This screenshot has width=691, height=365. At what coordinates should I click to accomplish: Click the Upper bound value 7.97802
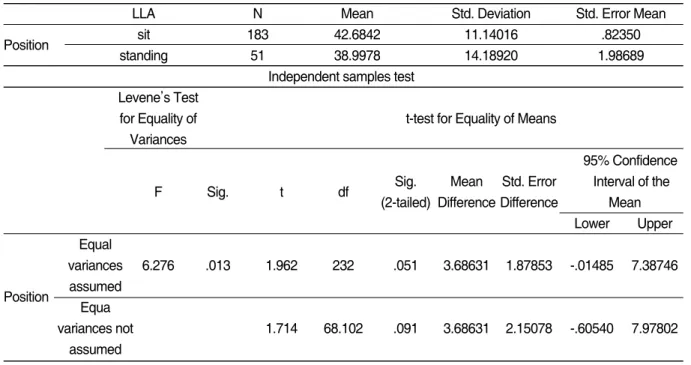pyautogui.click(x=654, y=328)
